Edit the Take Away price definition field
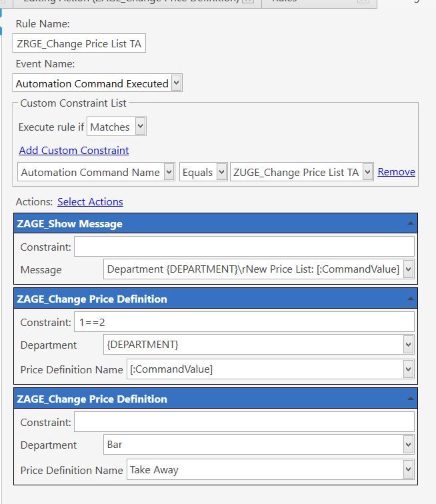Screen dimensions: 436x504 (x=265, y=469)
